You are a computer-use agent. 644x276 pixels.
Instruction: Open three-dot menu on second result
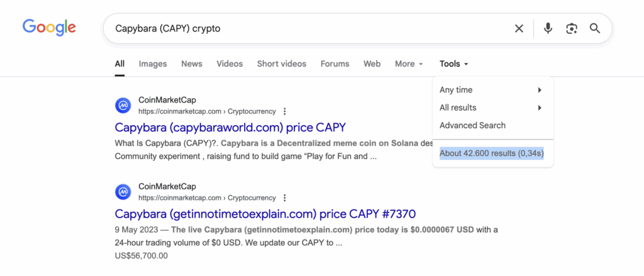click(285, 198)
